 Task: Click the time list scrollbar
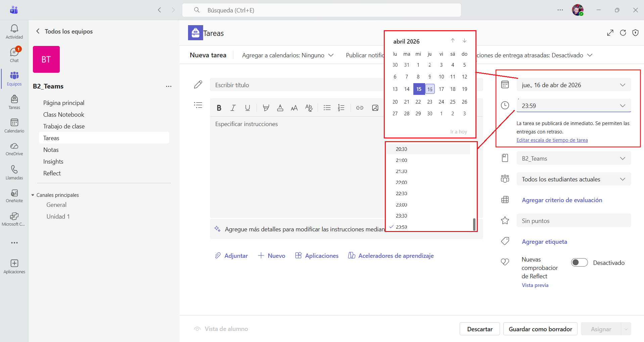[x=474, y=224]
